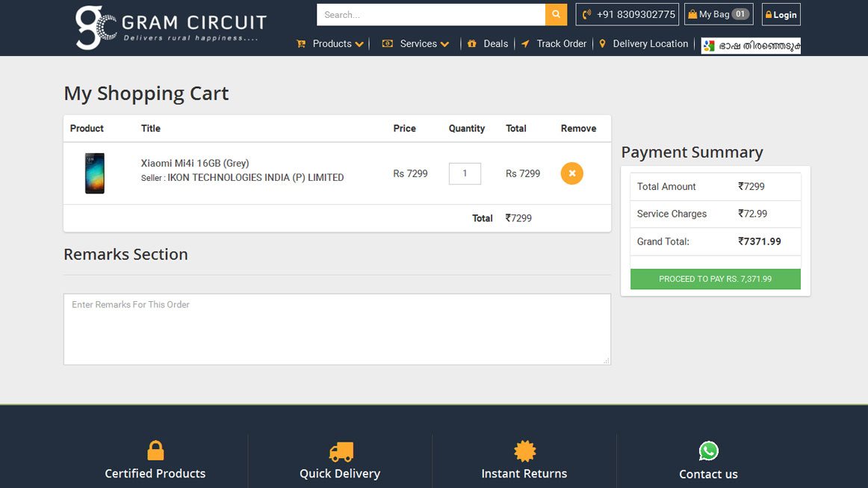The width and height of the screenshot is (868, 488).
Task: Open the language selection dropdown
Action: coord(751,46)
